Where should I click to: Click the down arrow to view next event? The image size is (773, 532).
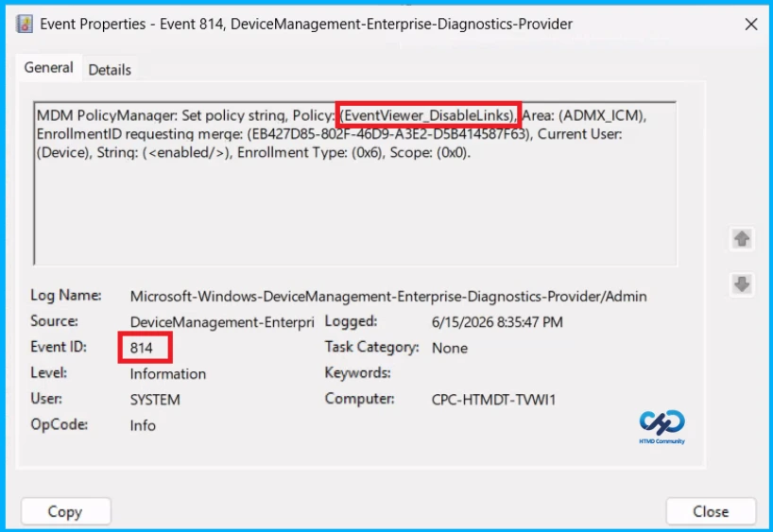click(742, 284)
